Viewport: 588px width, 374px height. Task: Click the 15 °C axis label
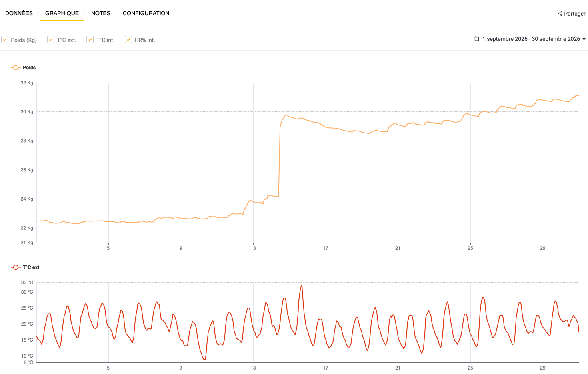pyautogui.click(x=27, y=340)
